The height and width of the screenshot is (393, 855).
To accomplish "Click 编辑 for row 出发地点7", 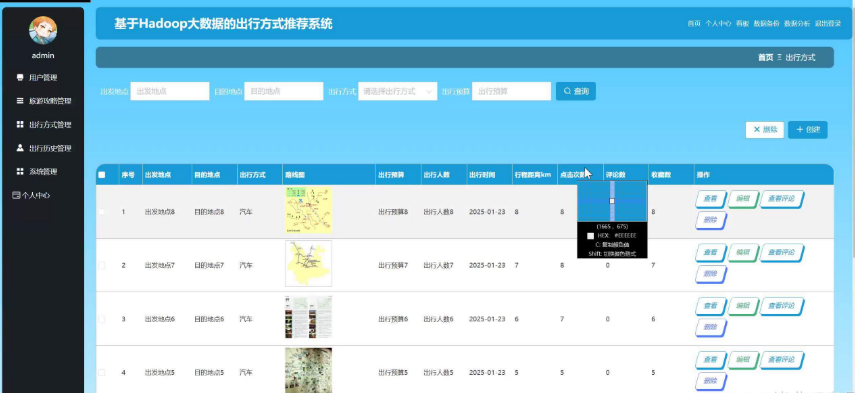I will 743,253.
